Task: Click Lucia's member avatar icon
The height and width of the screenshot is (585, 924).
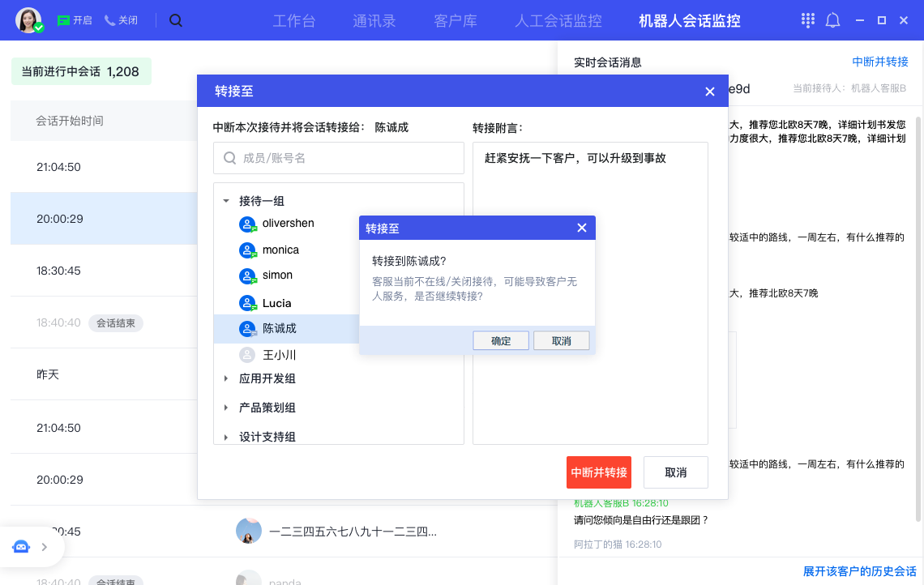Action: (x=247, y=303)
